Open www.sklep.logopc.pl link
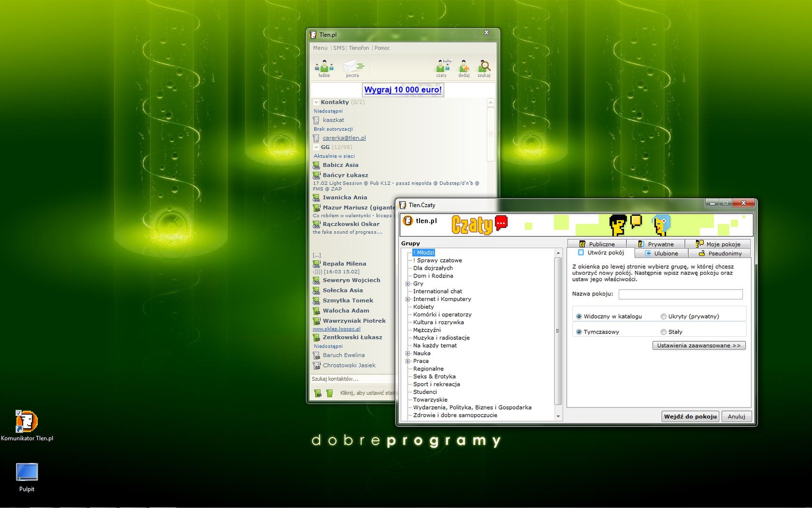The height and width of the screenshot is (508, 812). coord(336,329)
